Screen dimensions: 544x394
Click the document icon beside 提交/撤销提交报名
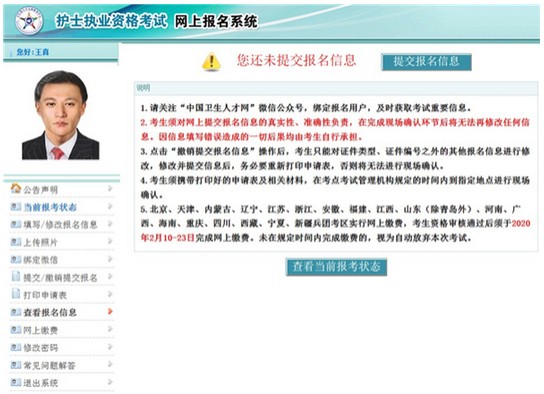pos(16,276)
